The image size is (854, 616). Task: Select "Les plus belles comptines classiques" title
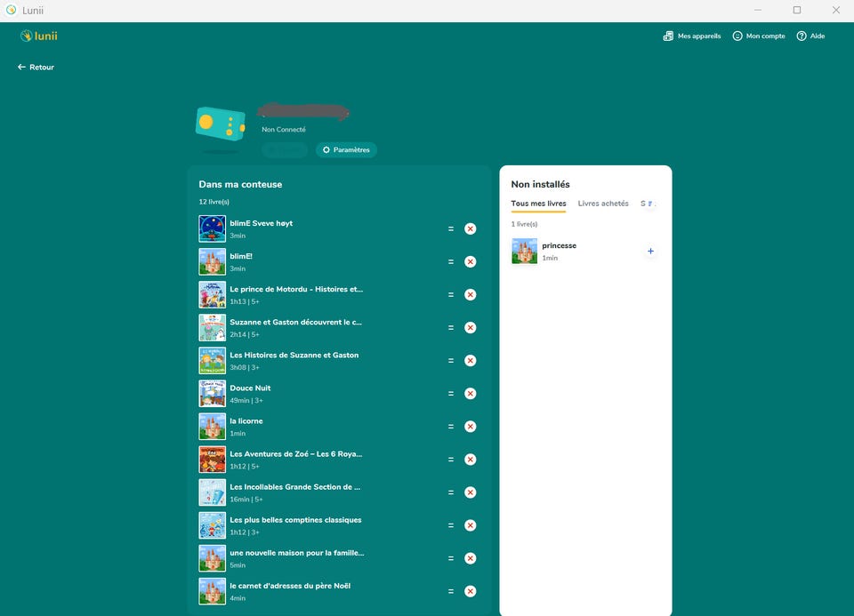click(295, 520)
